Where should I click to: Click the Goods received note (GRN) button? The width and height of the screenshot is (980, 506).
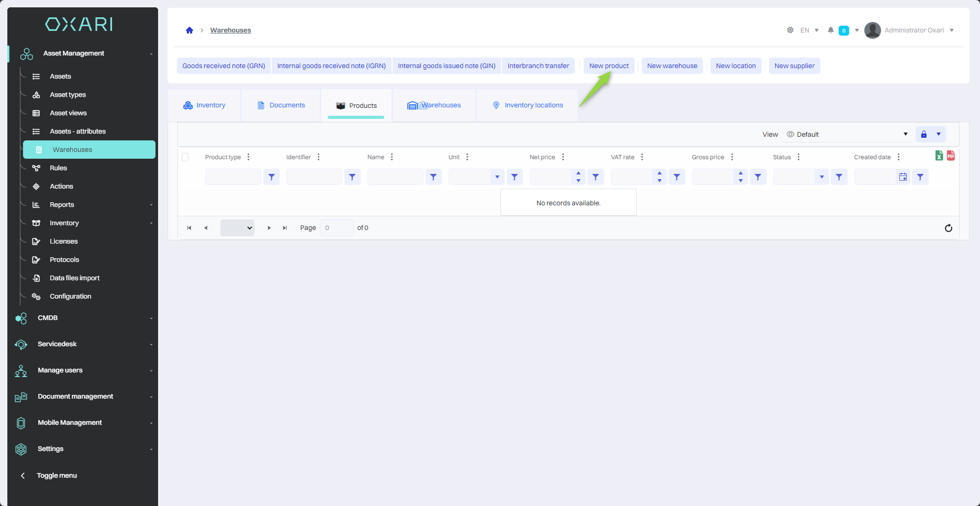[x=224, y=66]
